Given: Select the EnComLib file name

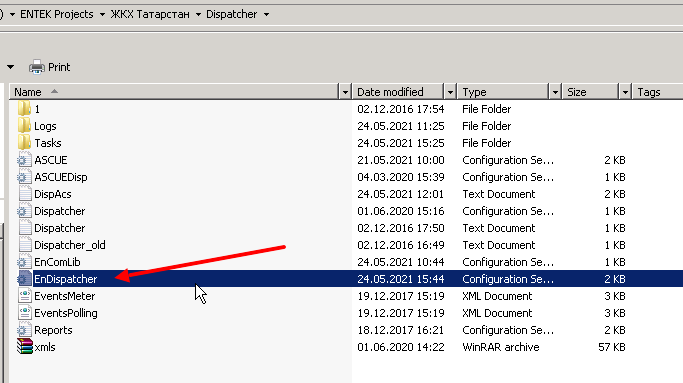Looking at the screenshot, I should [57, 262].
